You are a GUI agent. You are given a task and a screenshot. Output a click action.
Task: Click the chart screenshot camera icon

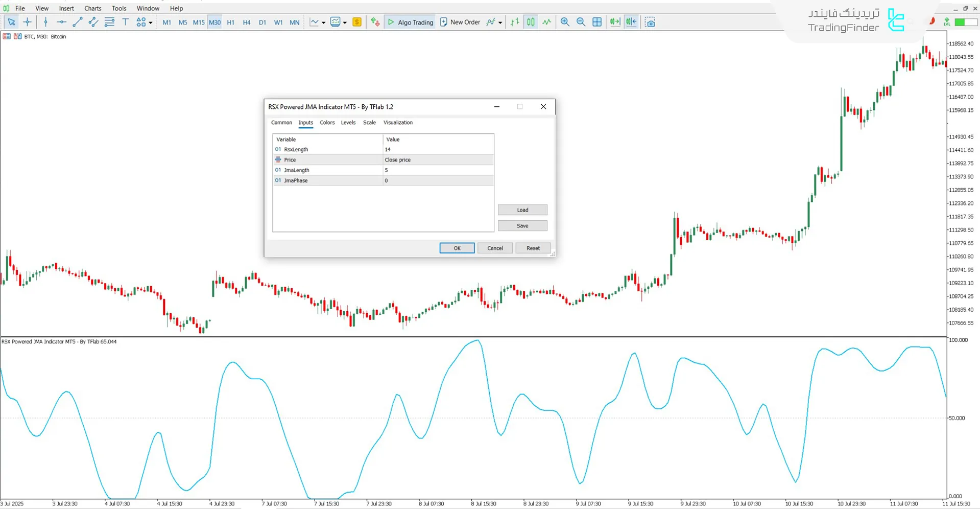(650, 22)
